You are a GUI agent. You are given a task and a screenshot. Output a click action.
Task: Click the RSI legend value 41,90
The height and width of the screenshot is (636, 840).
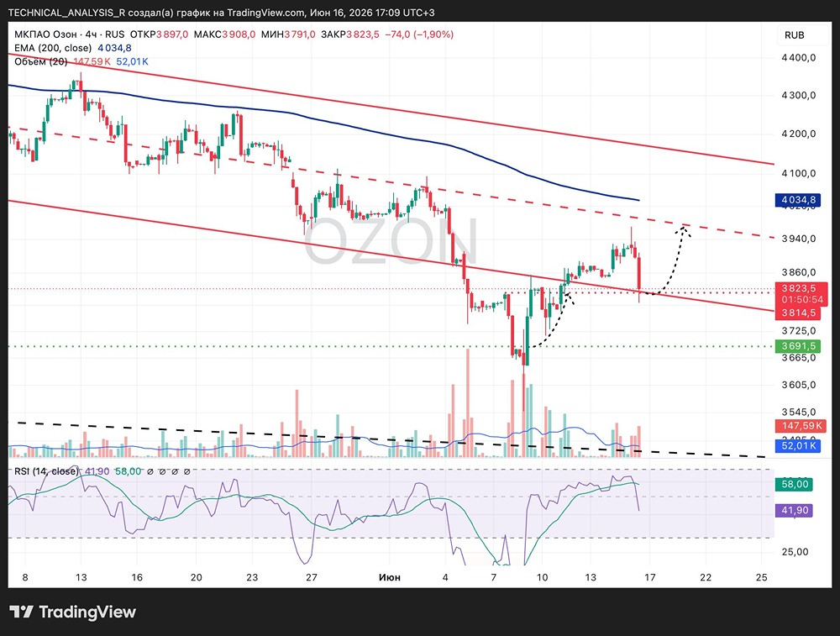[97, 471]
